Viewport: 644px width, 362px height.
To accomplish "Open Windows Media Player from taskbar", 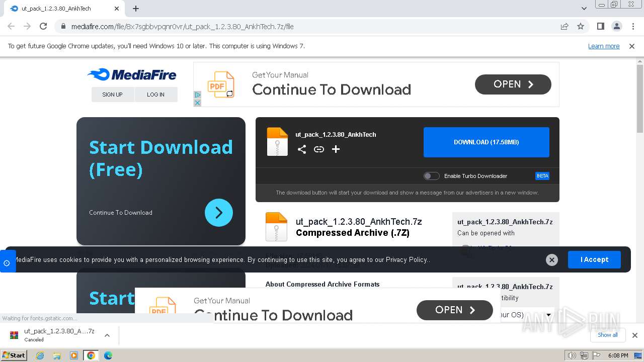I will click(74, 355).
